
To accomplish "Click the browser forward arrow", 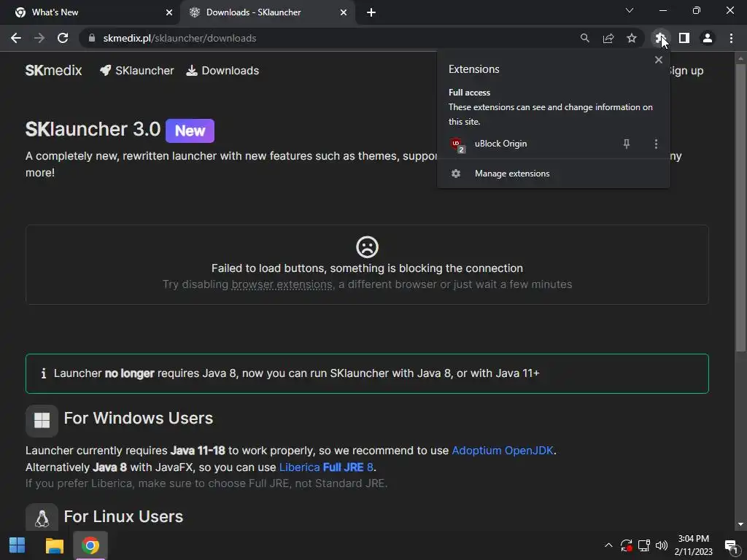I will click(x=39, y=38).
